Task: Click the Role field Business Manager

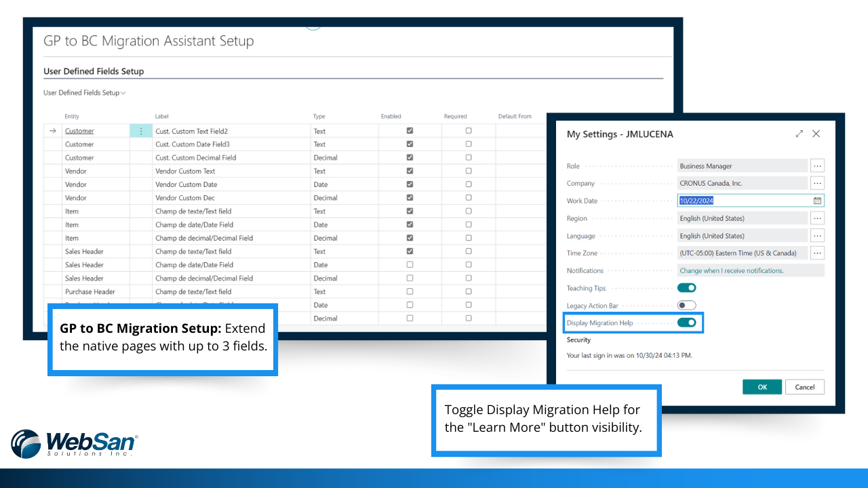Action: click(x=743, y=166)
